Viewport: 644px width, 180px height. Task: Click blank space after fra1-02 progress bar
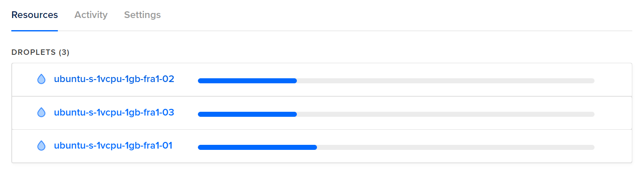tap(613, 80)
